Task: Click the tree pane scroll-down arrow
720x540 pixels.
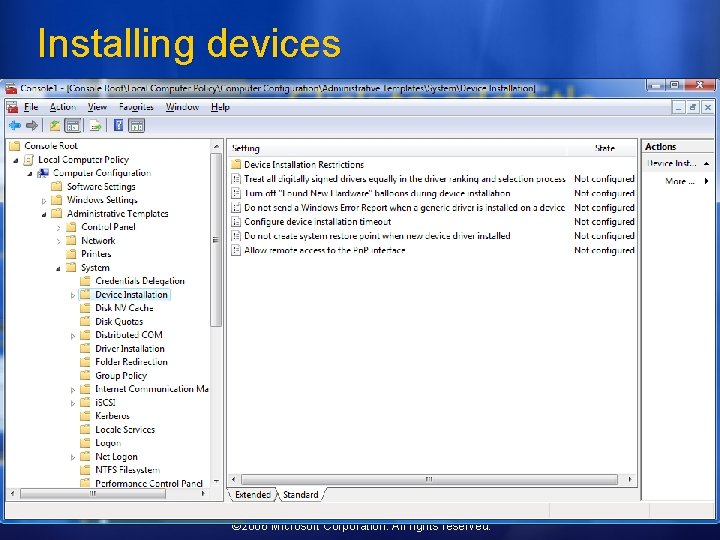Action: coord(216,482)
